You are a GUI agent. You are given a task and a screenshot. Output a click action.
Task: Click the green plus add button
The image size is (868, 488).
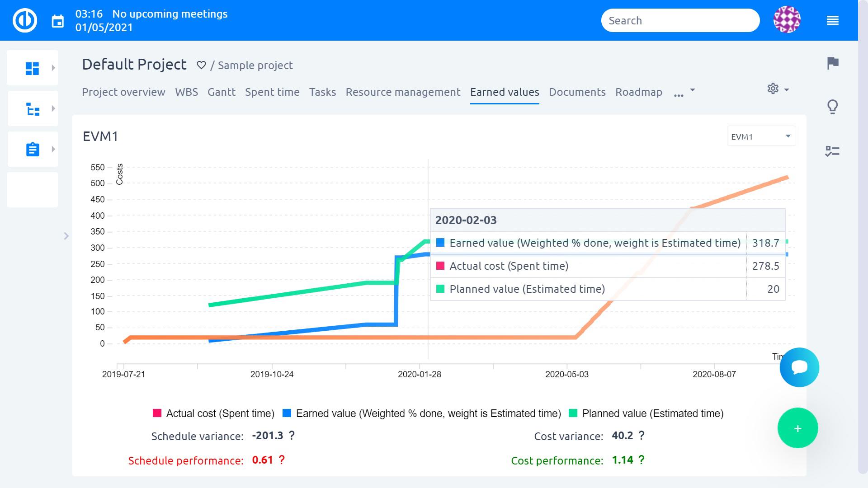[797, 428]
